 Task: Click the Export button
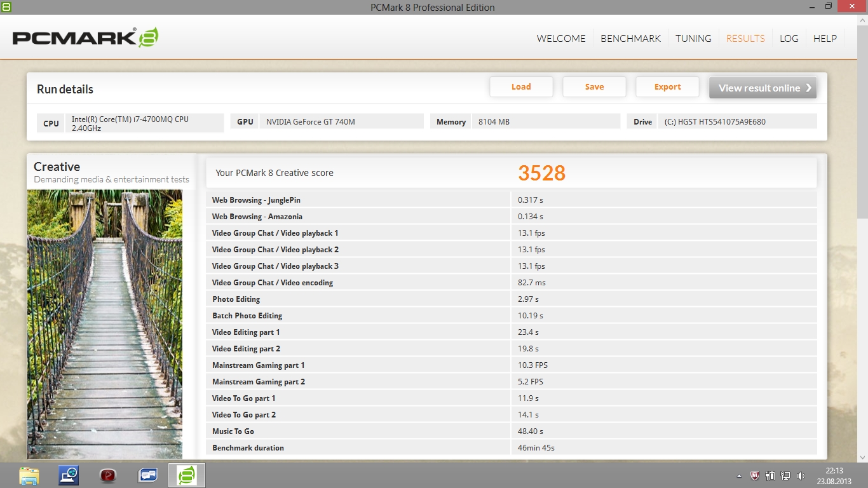click(x=667, y=87)
